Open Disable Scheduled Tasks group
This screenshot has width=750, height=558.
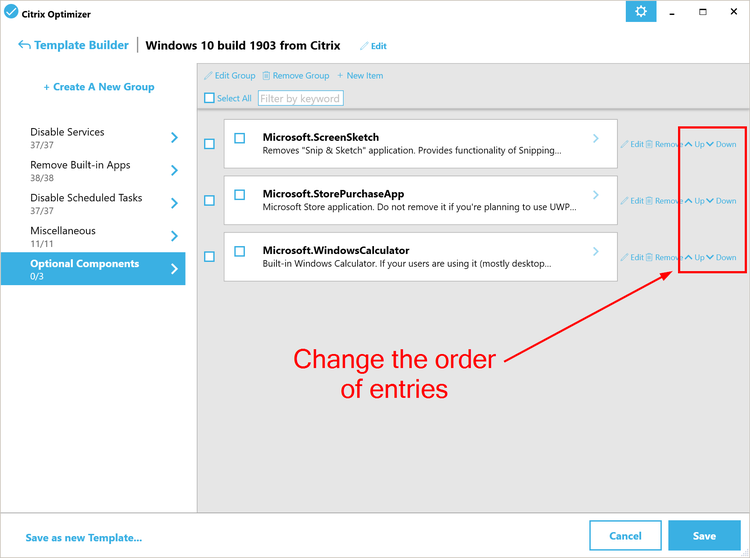93,204
